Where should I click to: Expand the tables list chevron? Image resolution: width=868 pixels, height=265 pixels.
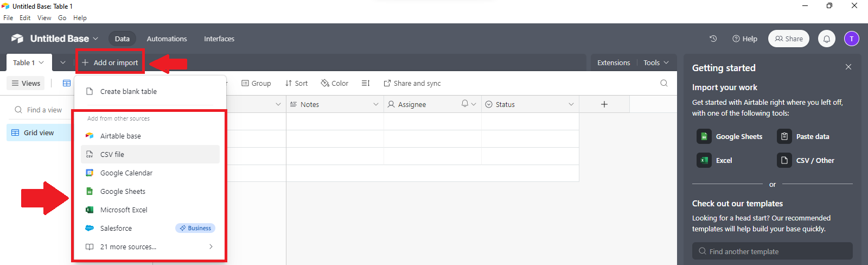pos(63,62)
